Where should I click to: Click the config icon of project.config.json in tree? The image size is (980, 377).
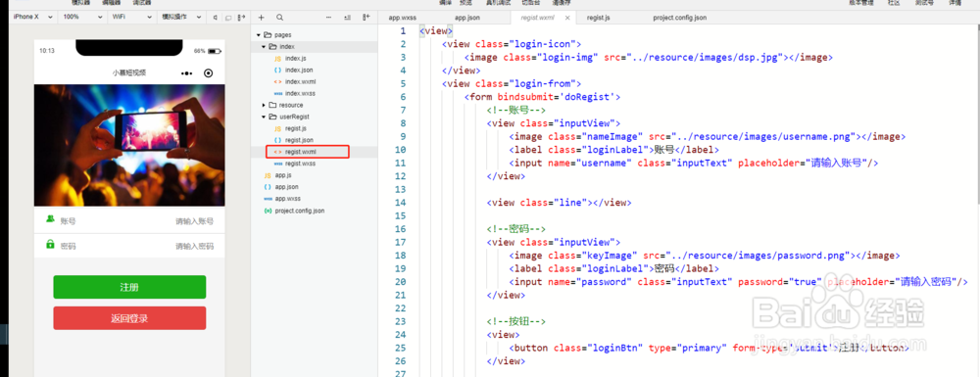268,211
